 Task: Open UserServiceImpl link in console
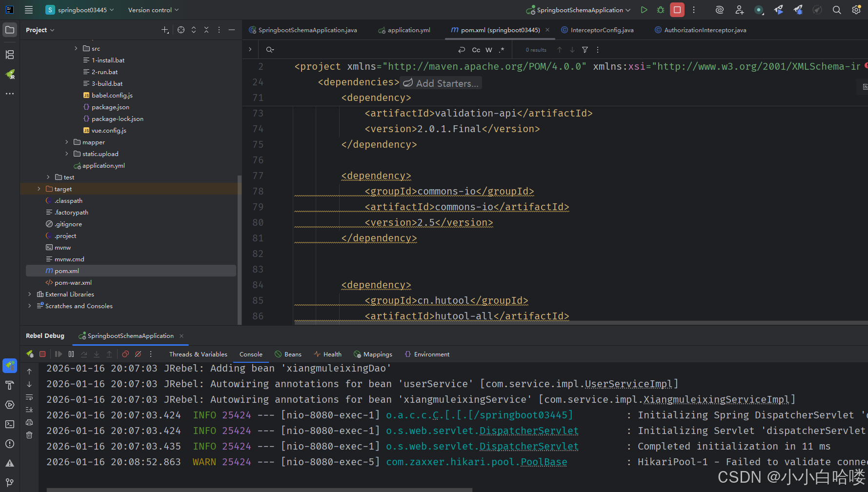point(628,384)
